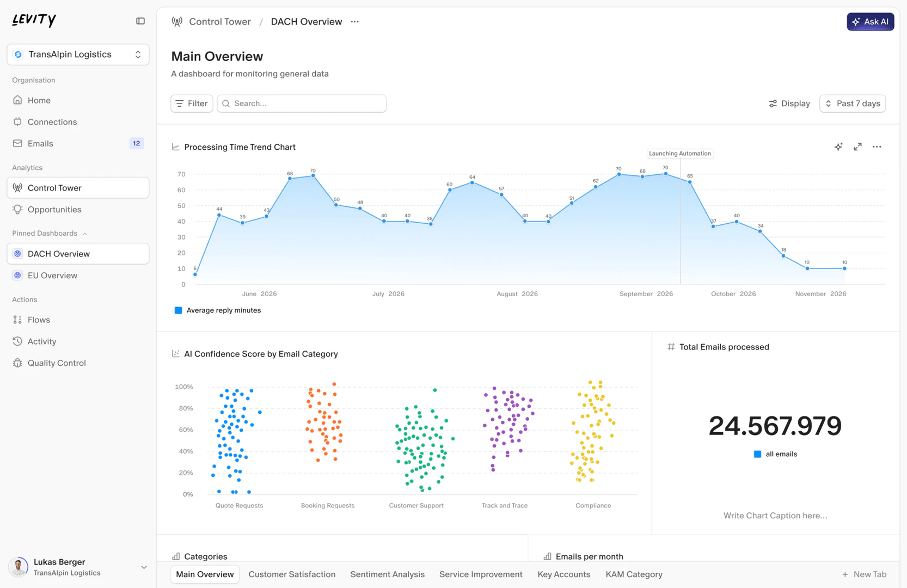
Task: Collapse the sidebar with the panel toggle
Action: pyautogui.click(x=140, y=21)
